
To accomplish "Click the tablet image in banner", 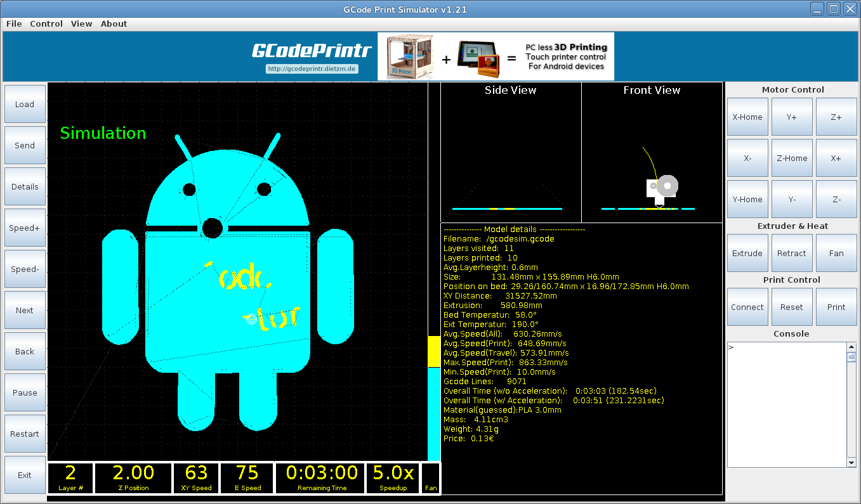I will tap(477, 58).
